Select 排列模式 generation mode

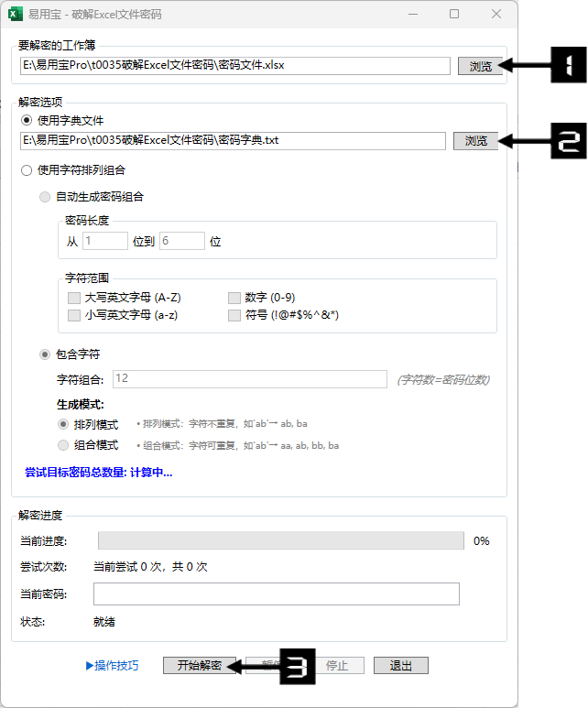[x=63, y=424]
